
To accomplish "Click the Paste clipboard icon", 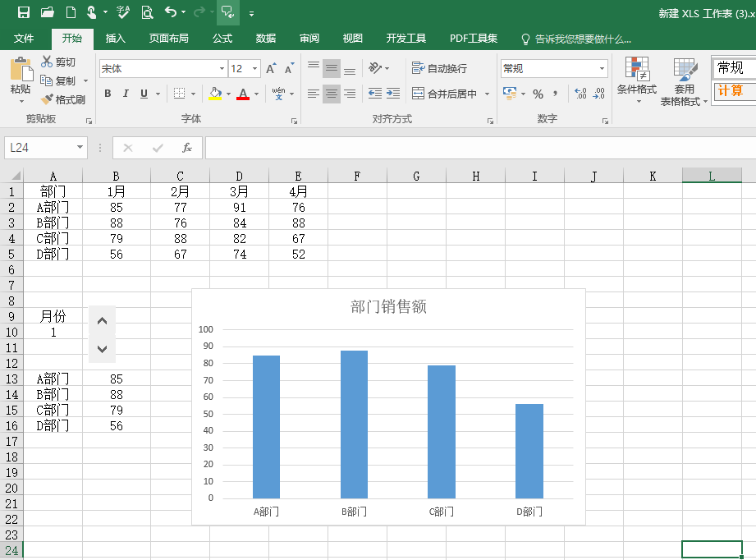I will [21, 69].
